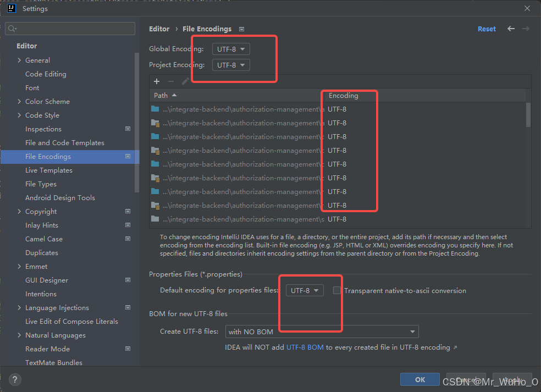Click the icon beside Copyright in the sidebar
The image size is (541, 392).
click(128, 211)
